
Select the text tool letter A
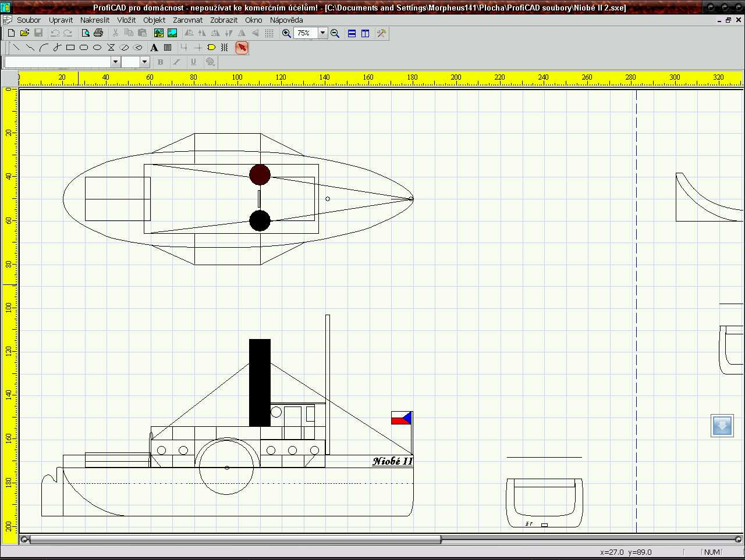click(x=154, y=48)
